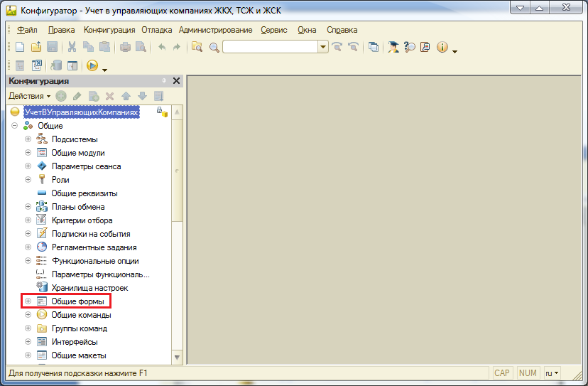Select Функциональные опции tree item
This screenshot has width=588, height=386.
coord(95,261)
